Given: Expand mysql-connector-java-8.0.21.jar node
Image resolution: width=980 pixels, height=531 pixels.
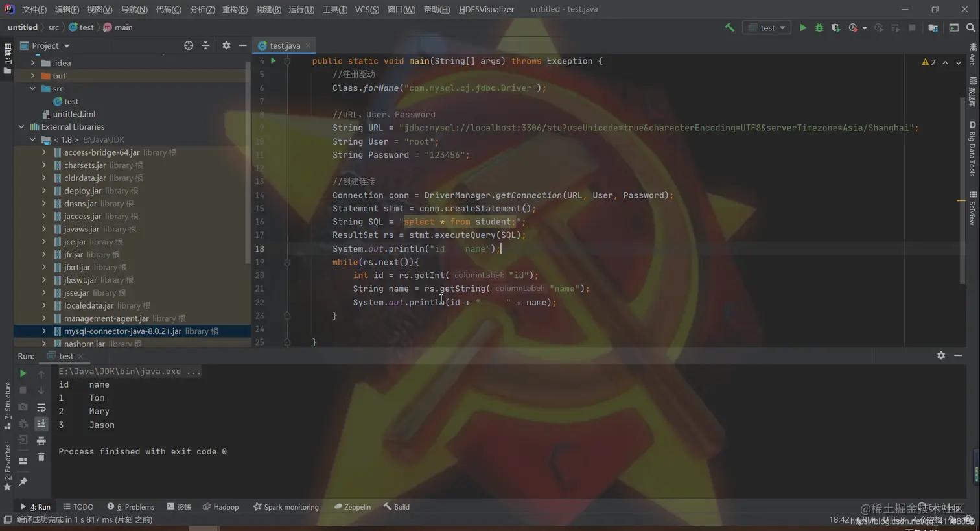Looking at the screenshot, I should (x=43, y=331).
